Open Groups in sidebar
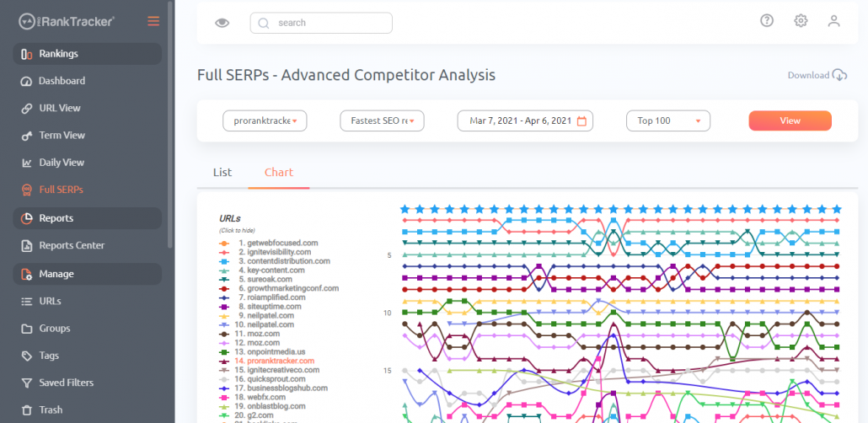 55,329
